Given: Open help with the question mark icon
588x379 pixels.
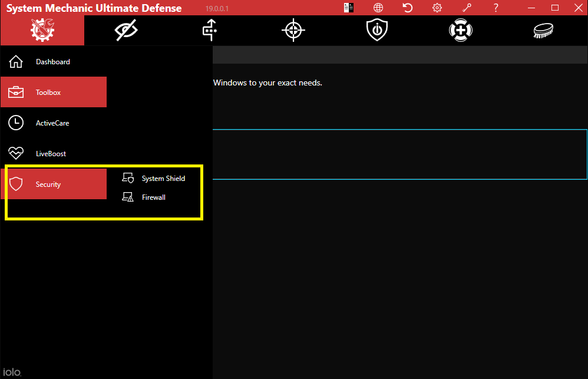Looking at the screenshot, I should pos(495,8).
